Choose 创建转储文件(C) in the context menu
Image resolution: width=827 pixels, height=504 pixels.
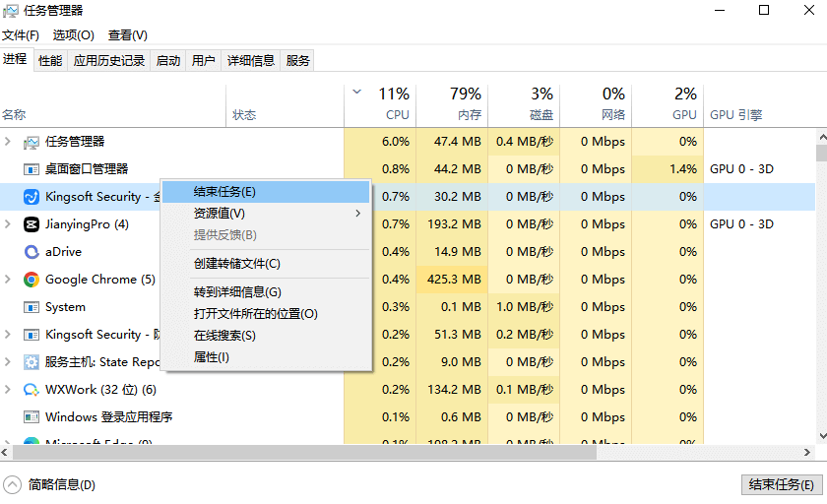tap(266, 264)
